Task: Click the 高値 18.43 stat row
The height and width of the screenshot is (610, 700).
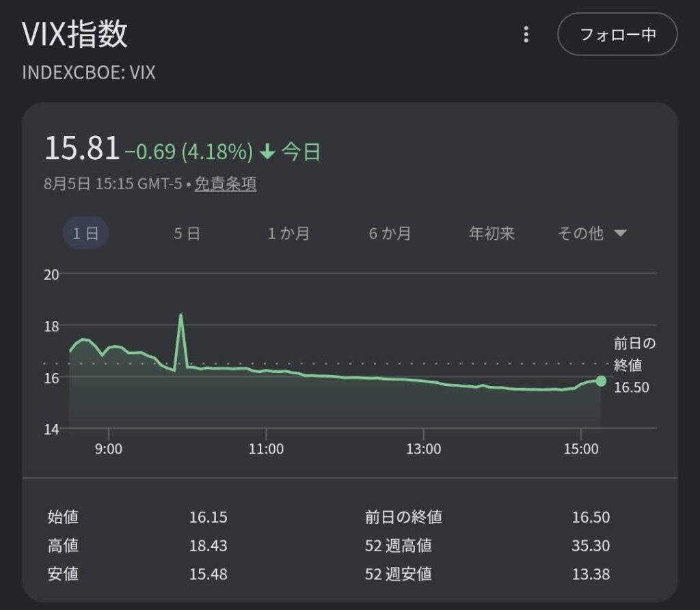Action: pos(137,545)
